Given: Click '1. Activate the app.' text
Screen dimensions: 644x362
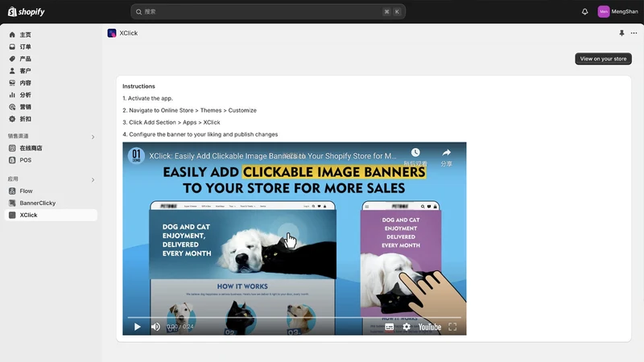Looking at the screenshot, I should [x=147, y=98].
